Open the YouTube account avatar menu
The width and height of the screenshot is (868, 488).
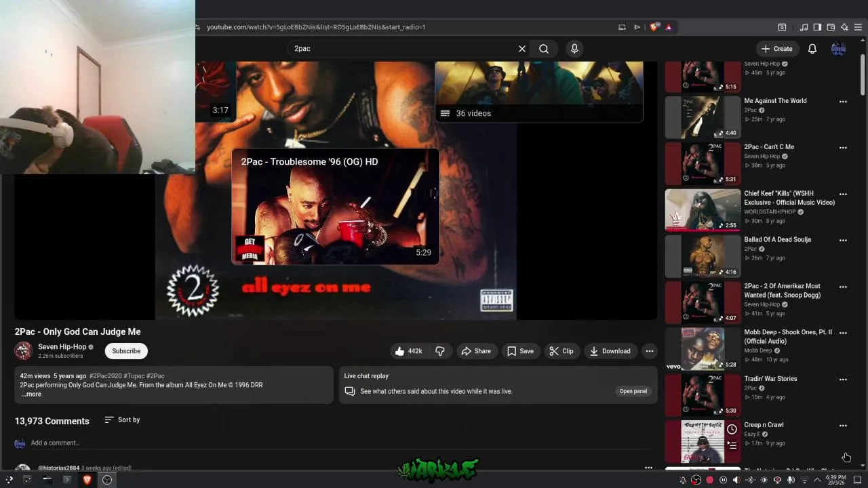pyautogui.click(x=838, y=49)
